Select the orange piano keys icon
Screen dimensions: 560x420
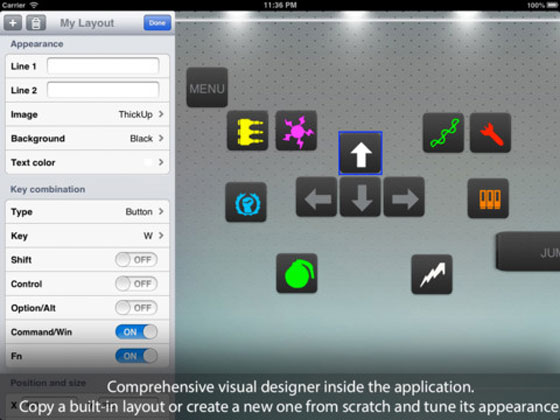point(488,199)
